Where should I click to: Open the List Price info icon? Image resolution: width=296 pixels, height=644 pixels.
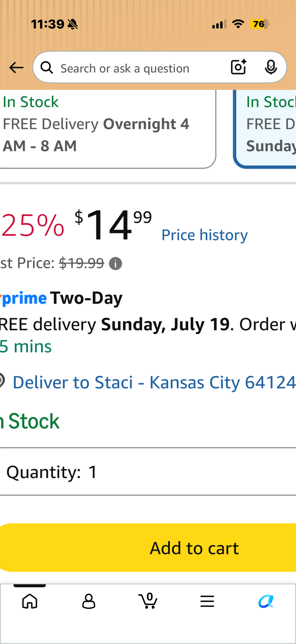[115, 264]
